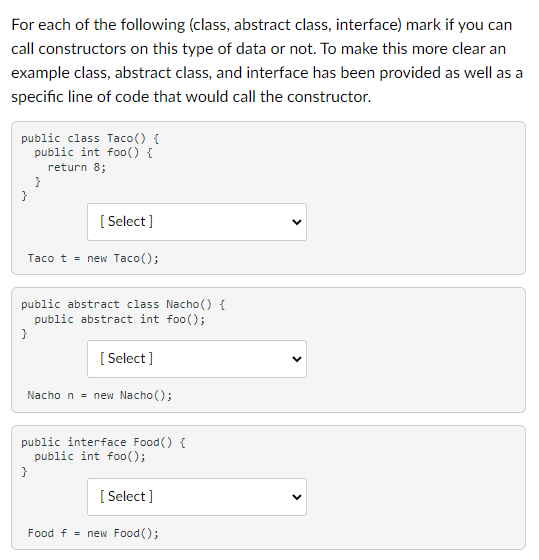
Task: Click the 'public abstract class Nacho() {' declaration
Action: pos(123,304)
